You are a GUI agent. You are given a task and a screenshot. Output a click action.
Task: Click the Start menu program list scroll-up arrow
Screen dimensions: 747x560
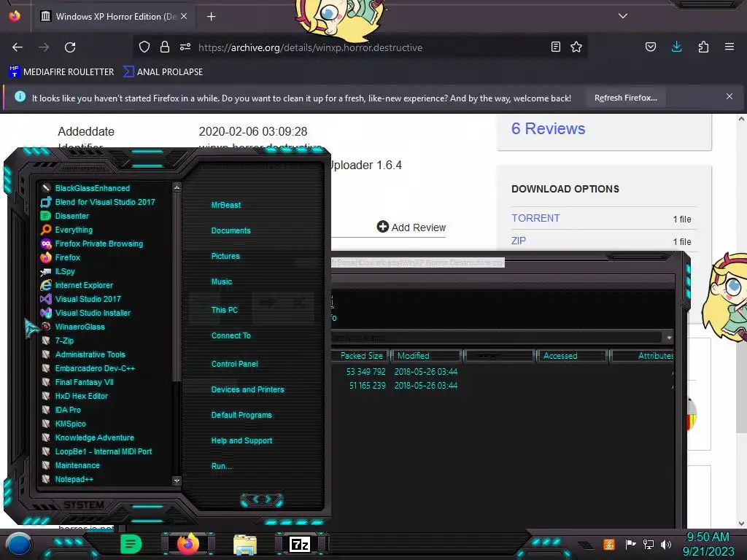click(177, 187)
